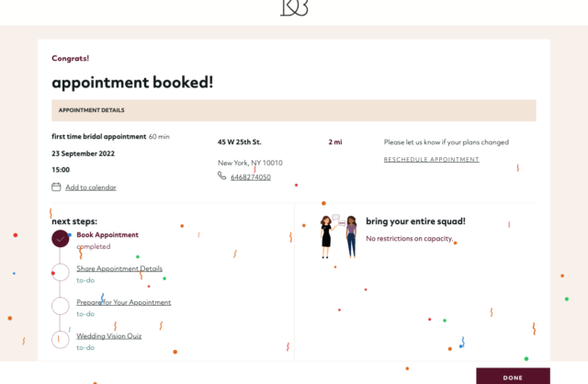This screenshot has height=384, width=588.
Task: Click the Reschedule Appointment link
Action: click(431, 160)
